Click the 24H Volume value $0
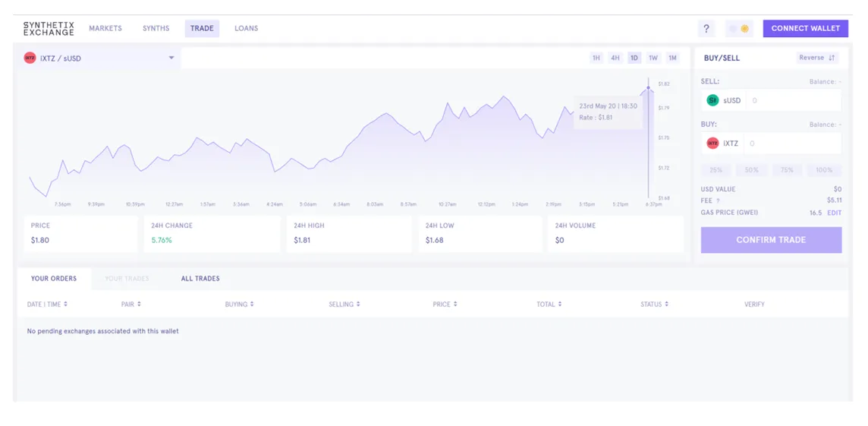This screenshot has width=868, height=426. coord(560,241)
